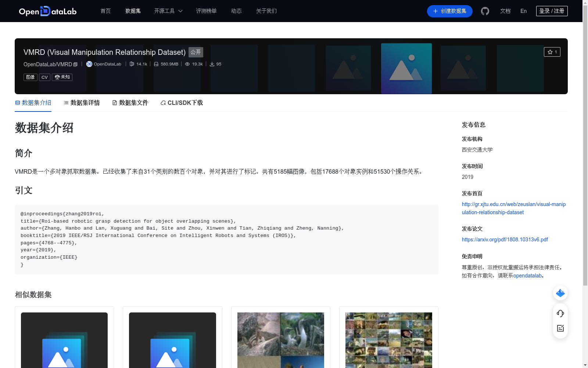
Task: Open the first similar dataset card thumbnail
Action: click(x=64, y=340)
